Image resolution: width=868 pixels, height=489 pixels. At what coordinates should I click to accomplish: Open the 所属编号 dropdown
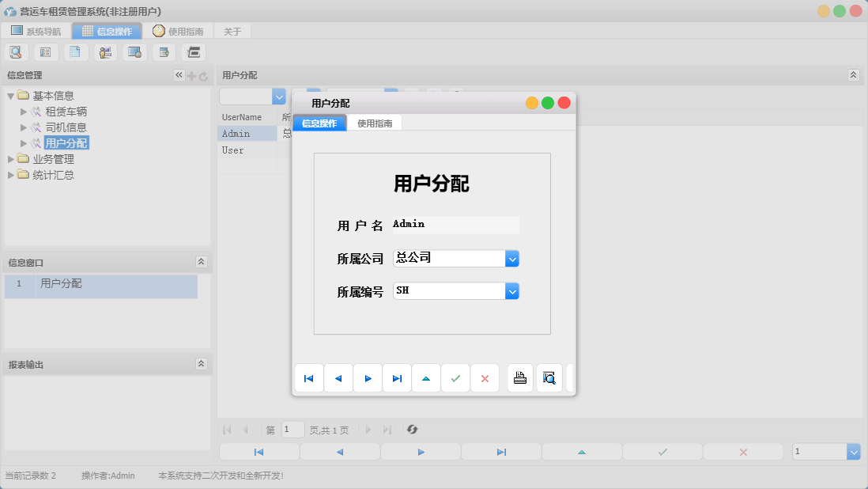pos(512,291)
